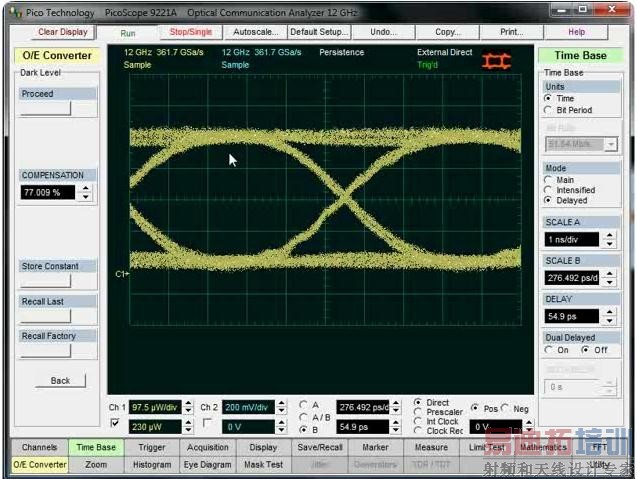The width and height of the screenshot is (637, 479).
Task: Switch to the Trigger tab
Action: [152, 448]
